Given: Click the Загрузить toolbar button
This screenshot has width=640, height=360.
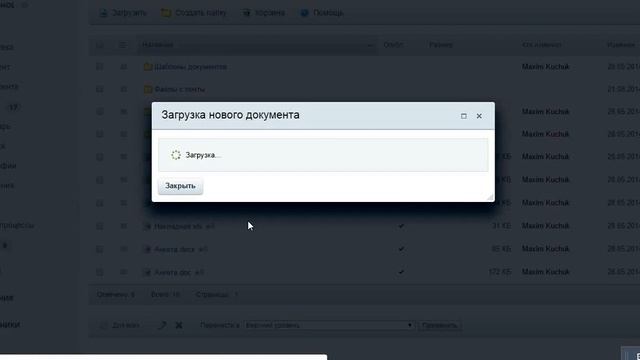Looking at the screenshot, I should pyautogui.click(x=123, y=13).
